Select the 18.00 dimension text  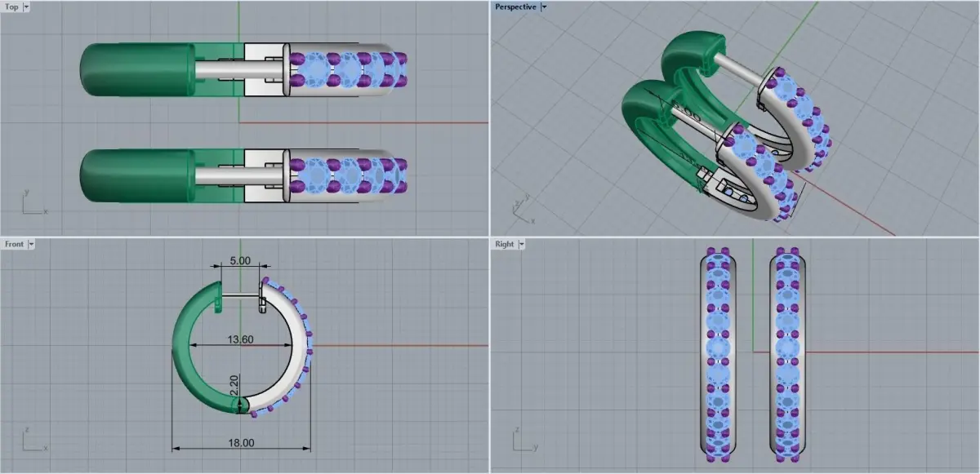pyautogui.click(x=241, y=443)
